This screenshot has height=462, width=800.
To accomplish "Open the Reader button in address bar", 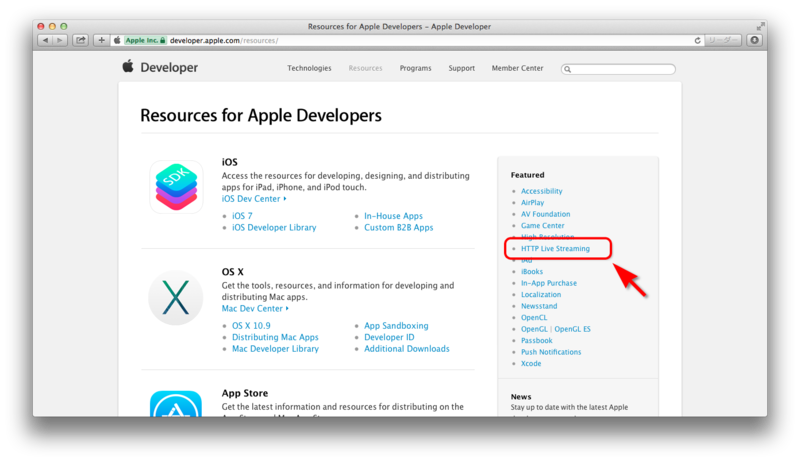I will pos(722,40).
